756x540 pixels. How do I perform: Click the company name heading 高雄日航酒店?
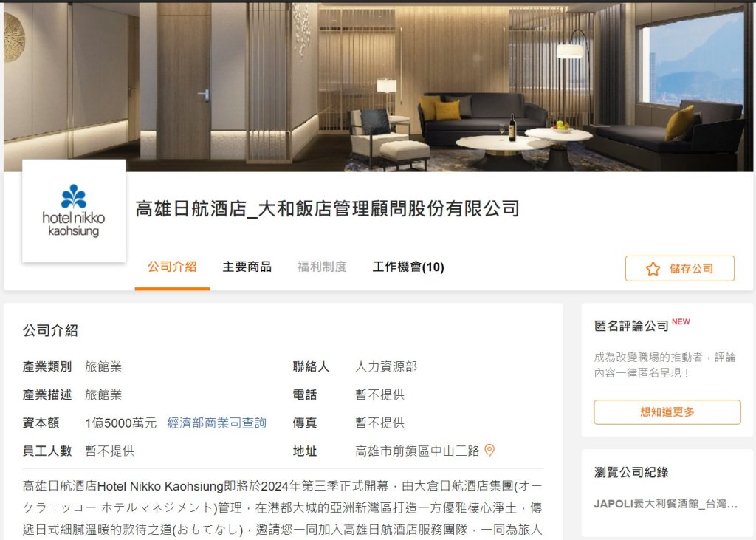(x=327, y=209)
